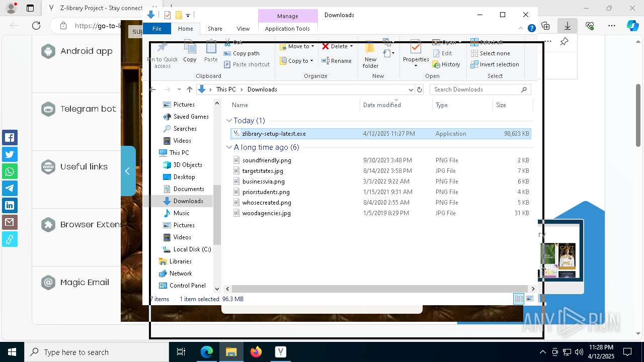This screenshot has height=362, width=644.
Task: Click the horizontal scrollbar in file list
Action: point(380,289)
